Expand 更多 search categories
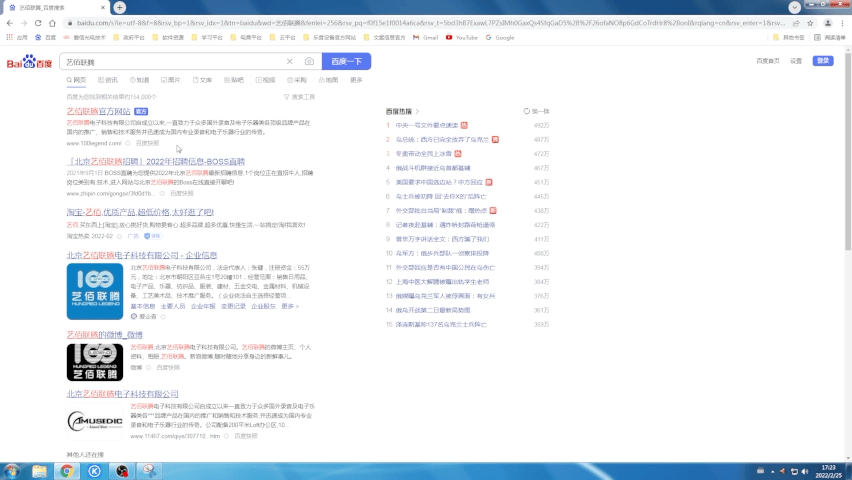 pyautogui.click(x=356, y=80)
